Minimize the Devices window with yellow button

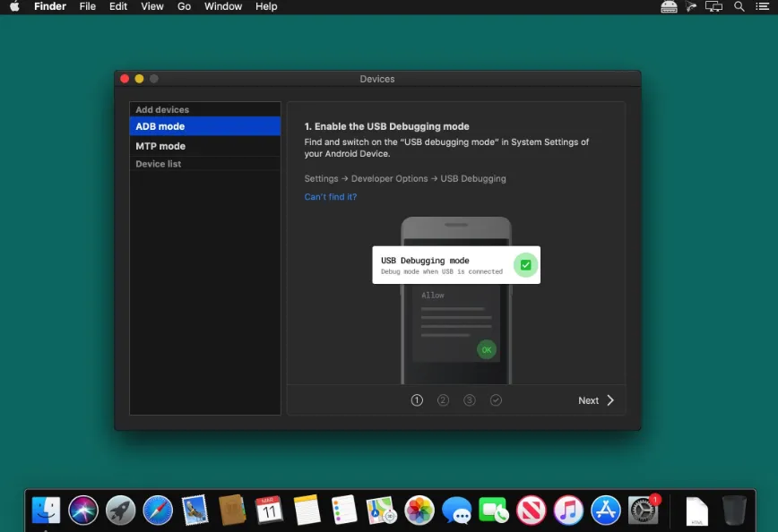(139, 79)
